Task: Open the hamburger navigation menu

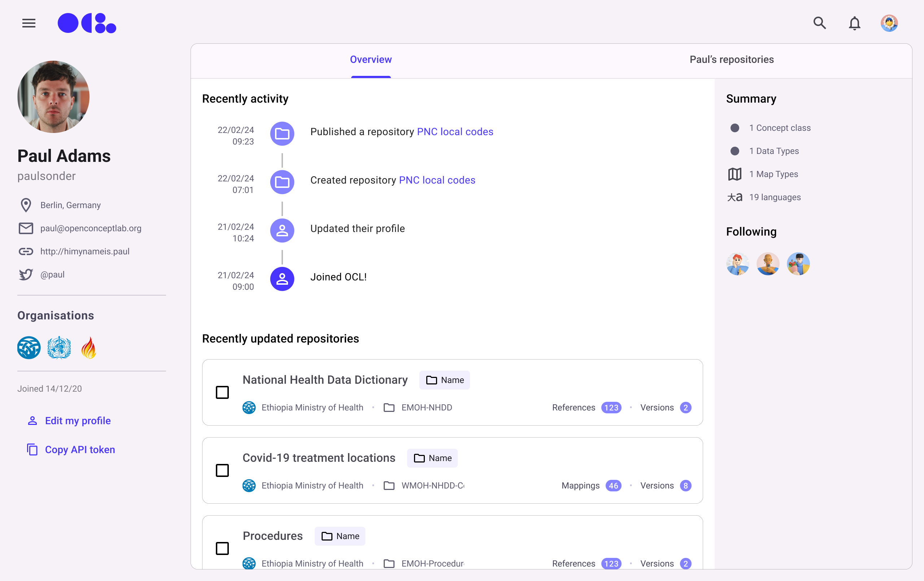Action: click(x=29, y=23)
